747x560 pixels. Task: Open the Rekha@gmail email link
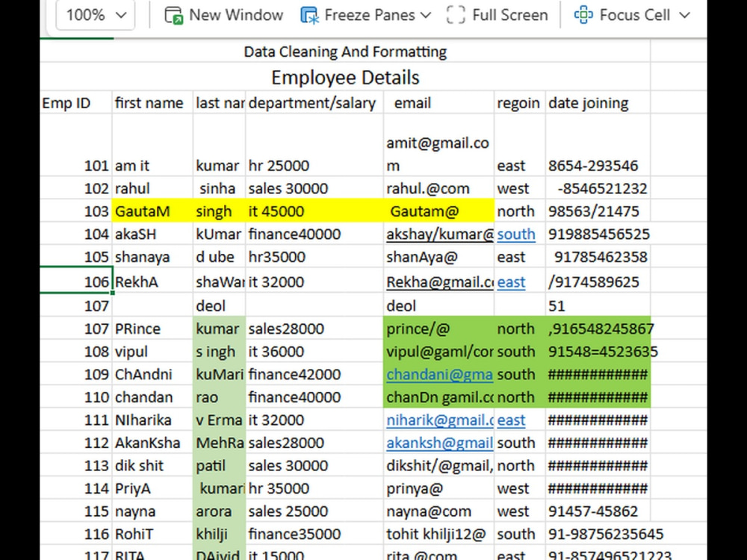click(440, 282)
